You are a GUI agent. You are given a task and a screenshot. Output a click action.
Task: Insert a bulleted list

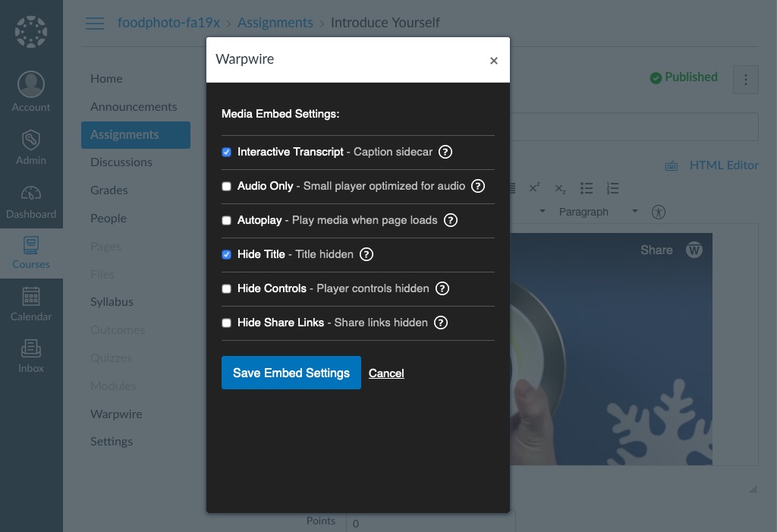[x=586, y=188]
